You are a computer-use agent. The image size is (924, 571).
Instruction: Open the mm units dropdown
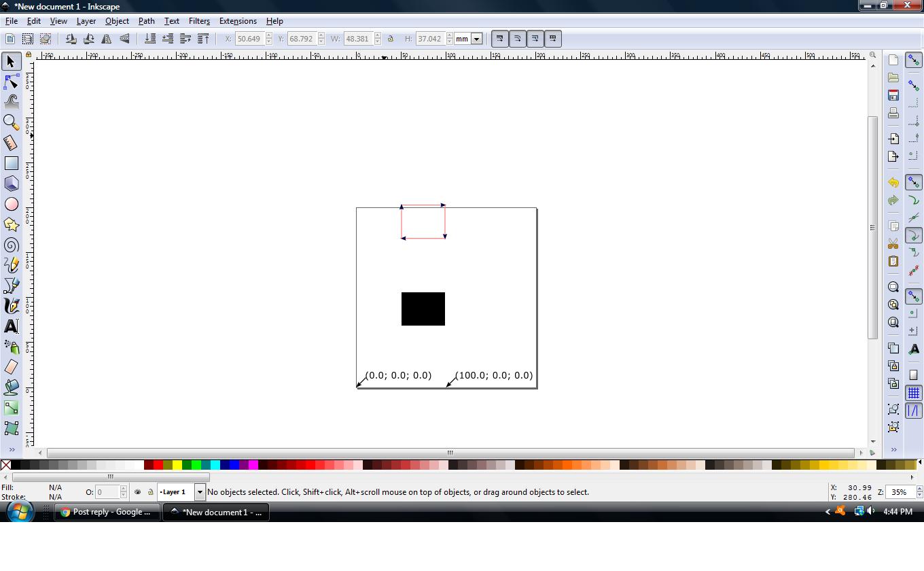[x=476, y=39]
